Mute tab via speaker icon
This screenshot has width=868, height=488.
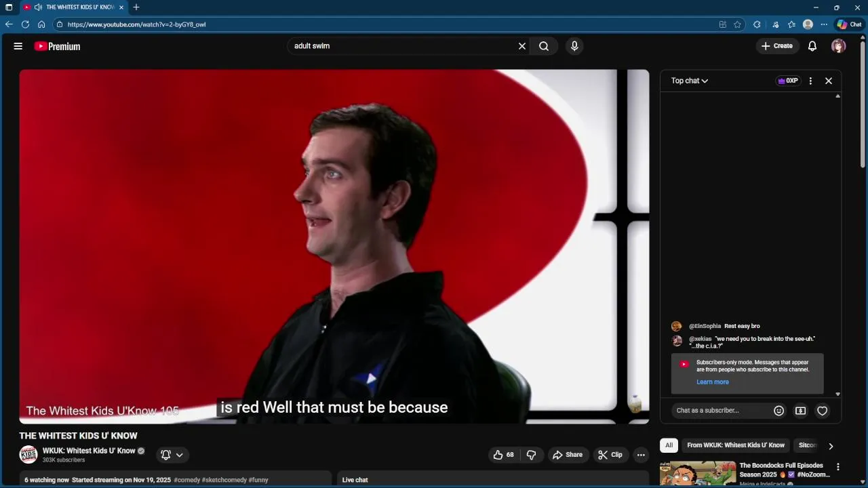click(x=37, y=7)
